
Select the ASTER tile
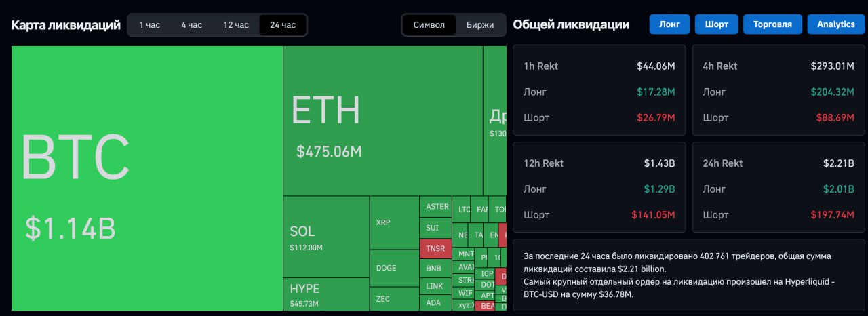tap(436, 207)
